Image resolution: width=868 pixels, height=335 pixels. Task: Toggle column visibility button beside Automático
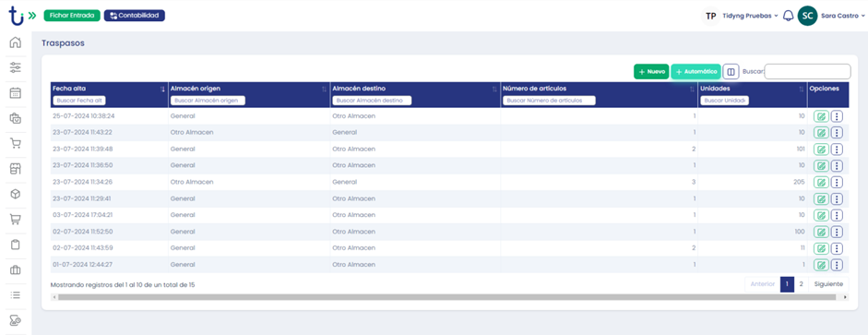[731, 71]
